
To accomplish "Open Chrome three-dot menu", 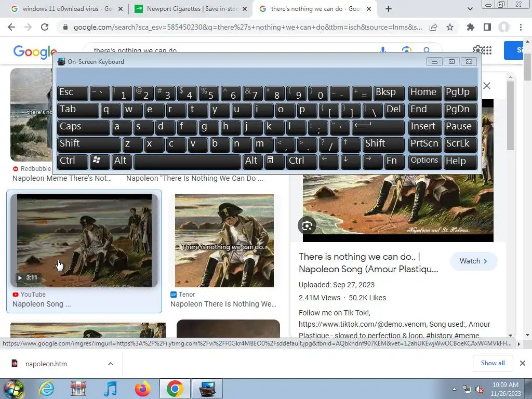I will 521,27.
